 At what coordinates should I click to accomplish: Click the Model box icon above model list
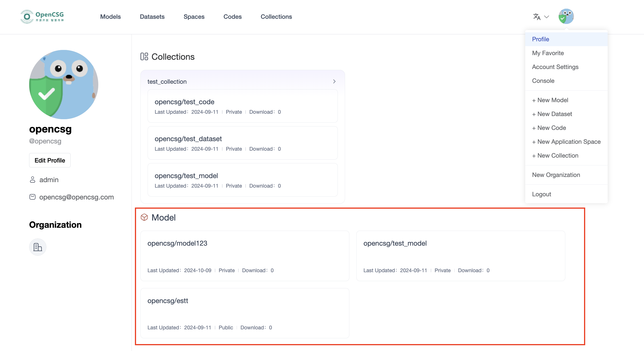click(x=144, y=217)
